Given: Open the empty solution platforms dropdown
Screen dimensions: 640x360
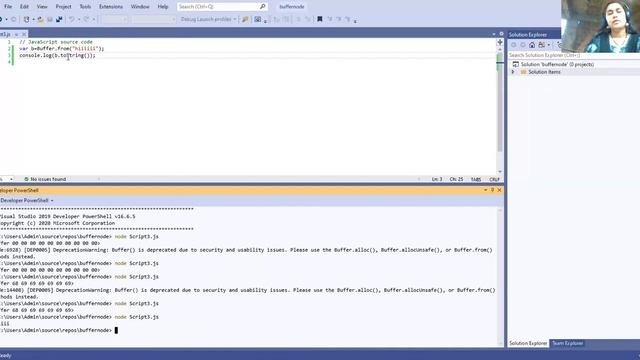Looking at the screenshot, I should [153, 19].
